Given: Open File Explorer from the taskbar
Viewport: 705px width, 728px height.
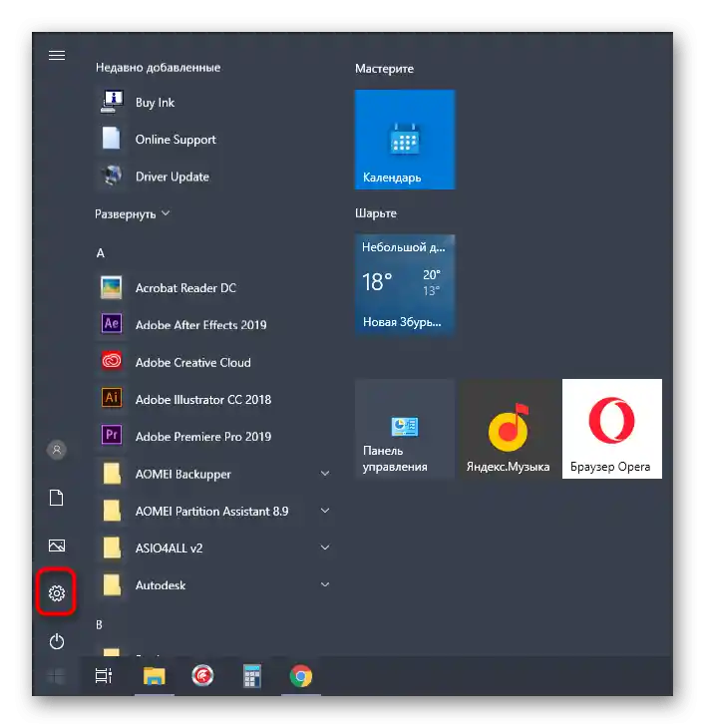Looking at the screenshot, I should click(x=155, y=676).
